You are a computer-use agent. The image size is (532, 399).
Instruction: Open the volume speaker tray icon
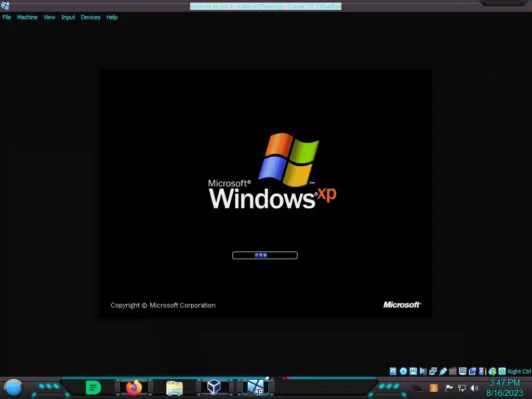pos(474,388)
